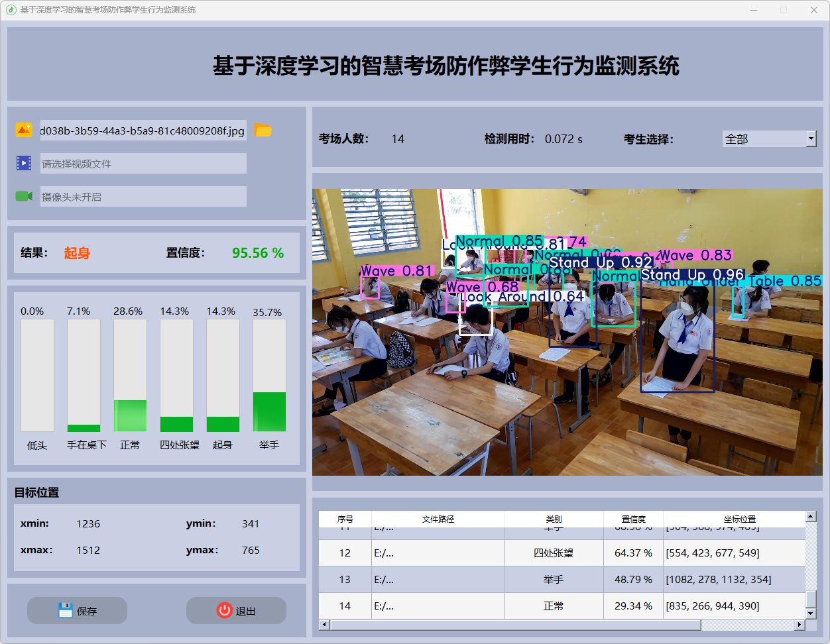Click the red power exit icon

coord(225,610)
